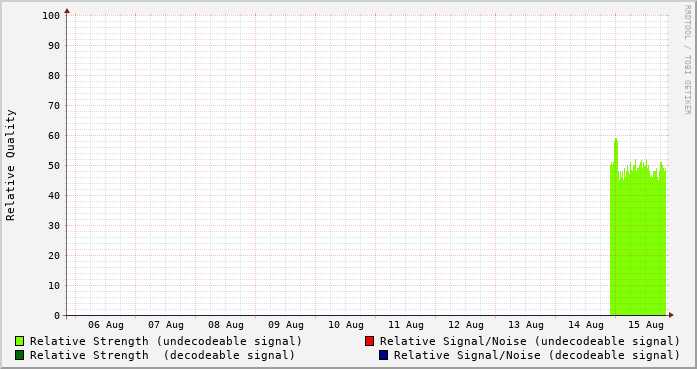
Task: Click the 50 value on y-axis
Action: (x=54, y=165)
